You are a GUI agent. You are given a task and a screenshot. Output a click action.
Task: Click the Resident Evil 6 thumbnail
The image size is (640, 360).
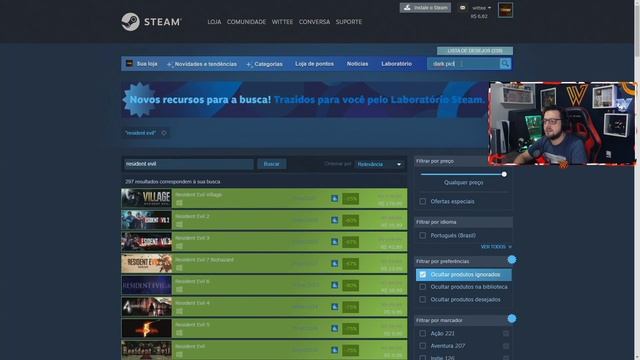point(147,285)
